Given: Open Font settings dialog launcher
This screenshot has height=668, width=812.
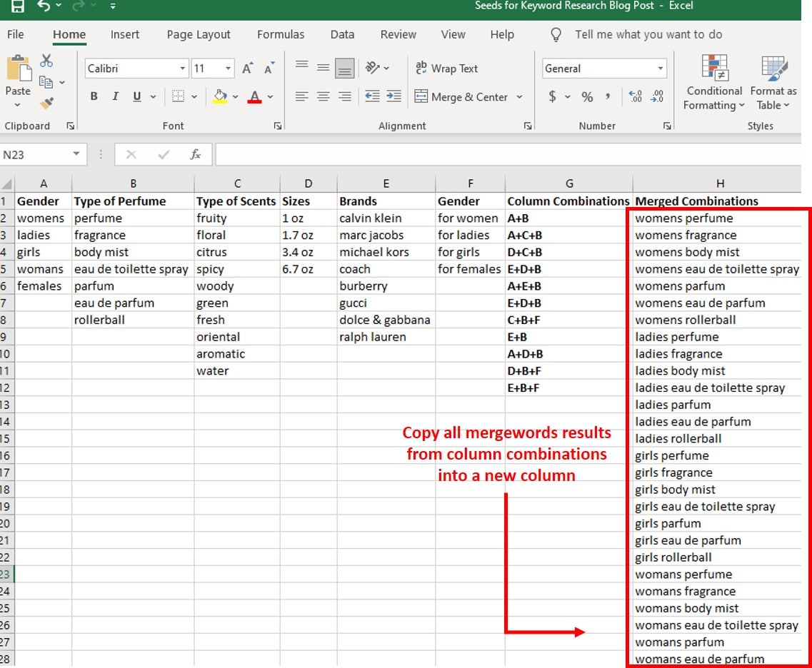Looking at the screenshot, I should coord(278,126).
